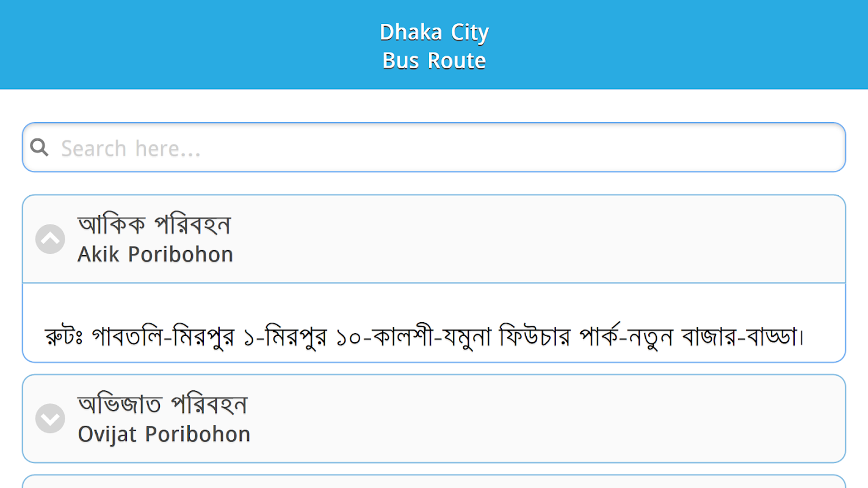Click the Bengali 'অভিজাত পরিবহন' heading

pyautogui.click(x=162, y=404)
